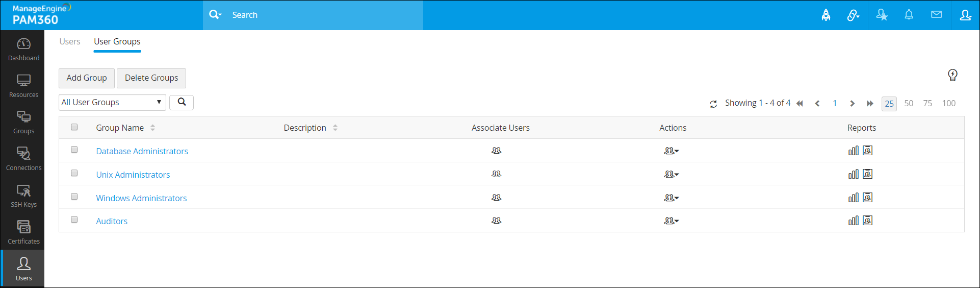This screenshot has height=288, width=980.
Task: Click the Add Group button
Action: coord(87,78)
